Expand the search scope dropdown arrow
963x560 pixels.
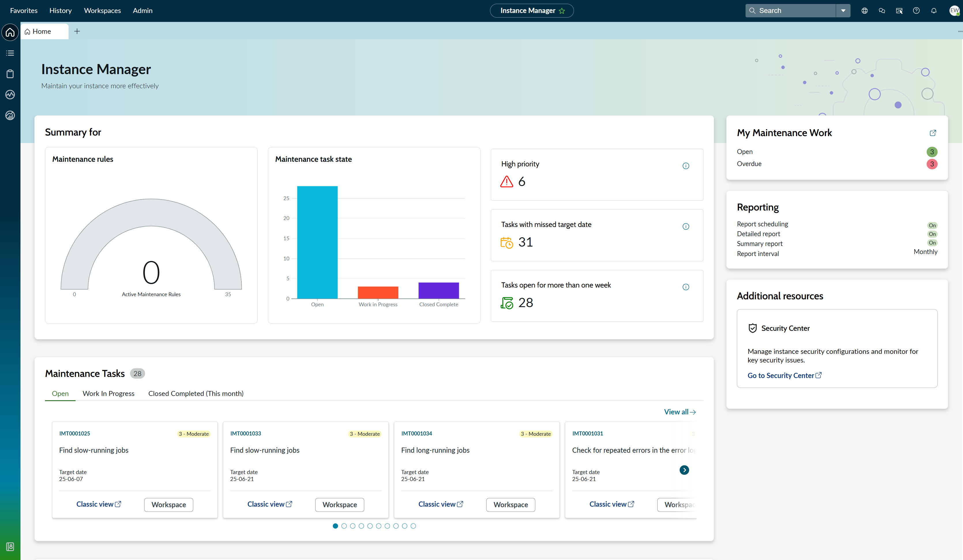point(843,11)
